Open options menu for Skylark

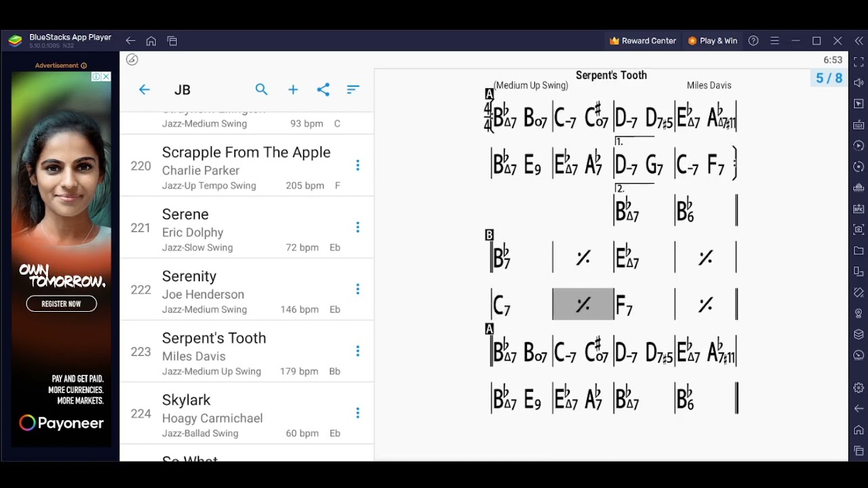pos(357,413)
